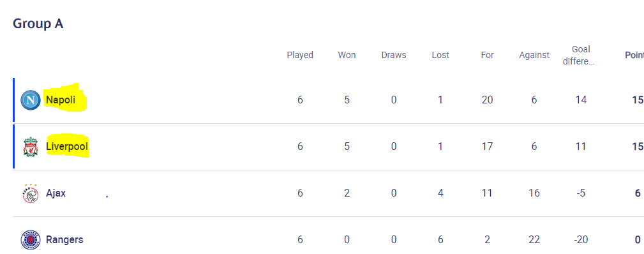Image resolution: width=644 pixels, height=254 pixels.
Task: Click the Rangers club crest icon
Action: tap(31, 240)
